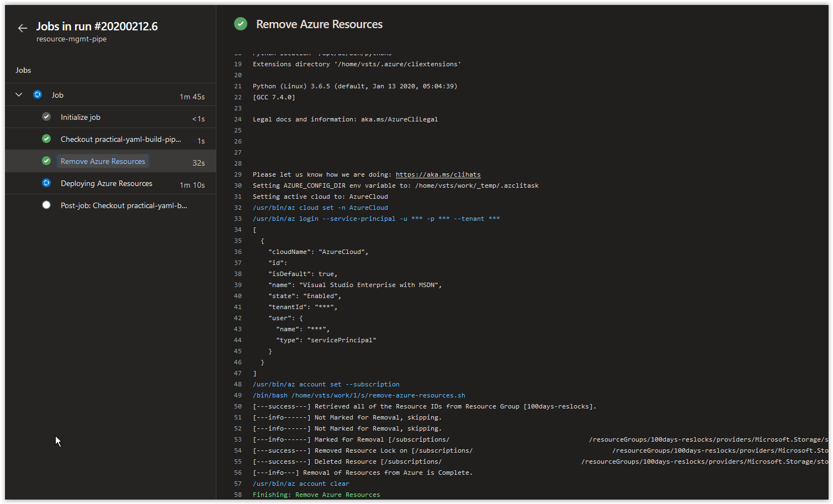Open the https://aka.ms/clihats link
The image size is (833, 504).
(x=438, y=174)
